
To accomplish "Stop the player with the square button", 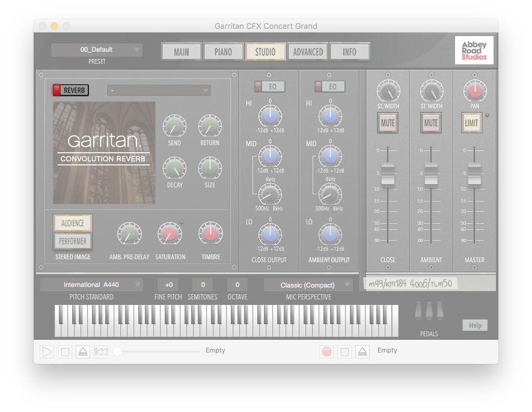I will pyautogui.click(x=65, y=352).
